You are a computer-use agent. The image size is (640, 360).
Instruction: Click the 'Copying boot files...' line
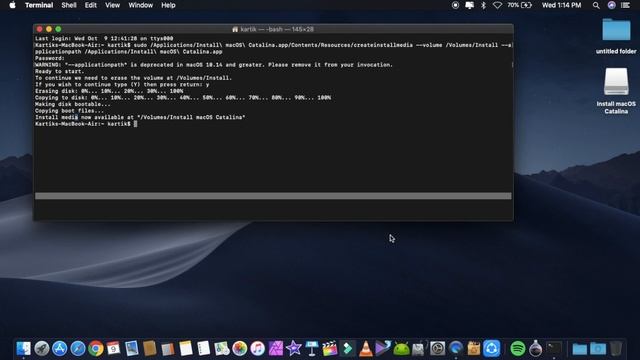pyautogui.click(x=69, y=111)
